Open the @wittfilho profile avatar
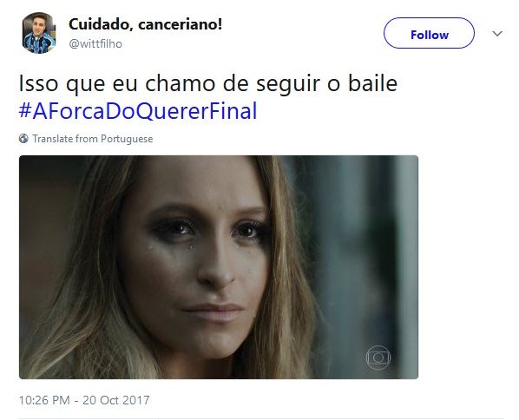The width and height of the screenshot is (519, 420). point(39,33)
